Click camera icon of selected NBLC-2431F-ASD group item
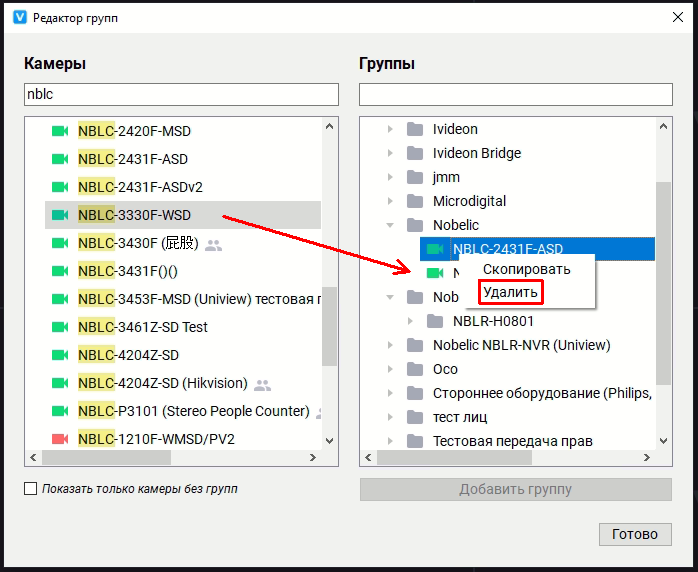The image size is (698, 572). pos(435,249)
